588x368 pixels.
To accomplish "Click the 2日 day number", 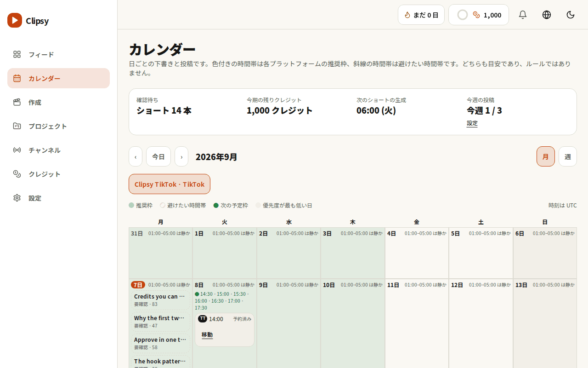I will click(263, 233).
